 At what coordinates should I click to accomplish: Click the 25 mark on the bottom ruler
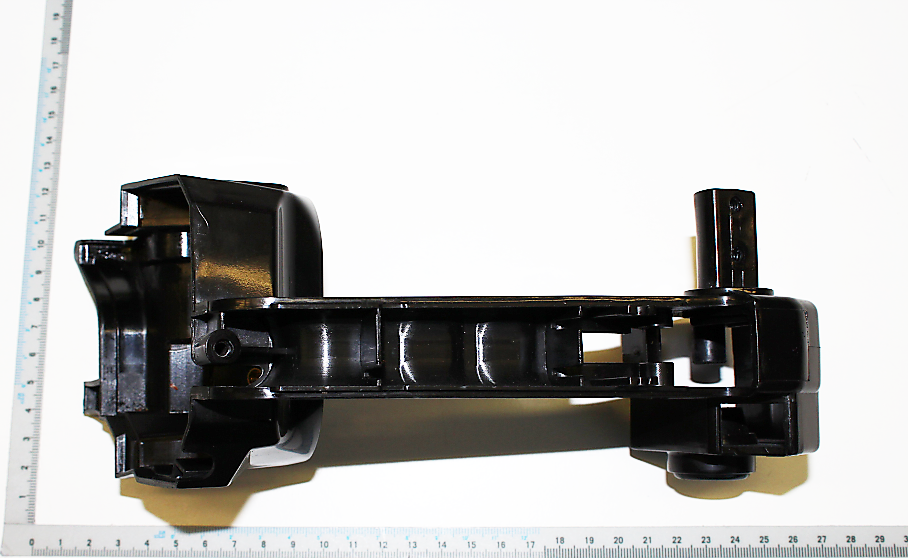pos(764,541)
